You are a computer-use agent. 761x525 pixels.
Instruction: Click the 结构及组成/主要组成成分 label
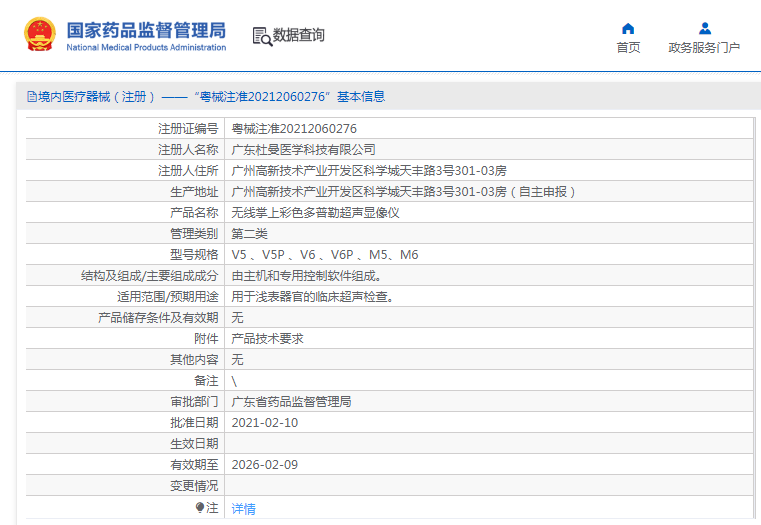click(149, 276)
